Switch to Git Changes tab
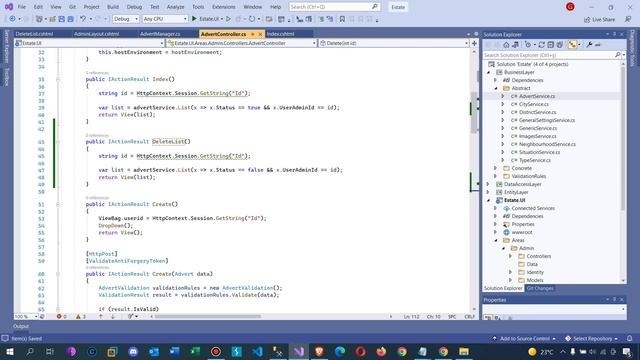This screenshot has width=640, height=360. click(x=540, y=288)
